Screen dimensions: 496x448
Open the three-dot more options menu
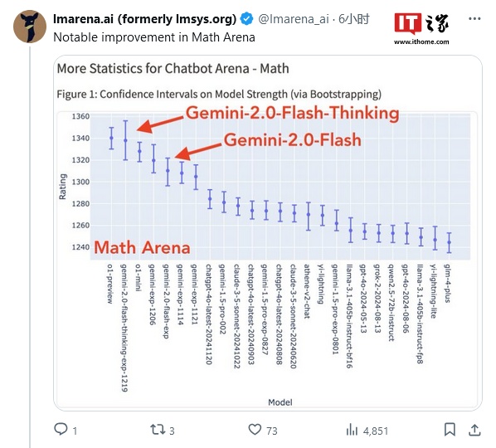pyautogui.click(x=474, y=18)
